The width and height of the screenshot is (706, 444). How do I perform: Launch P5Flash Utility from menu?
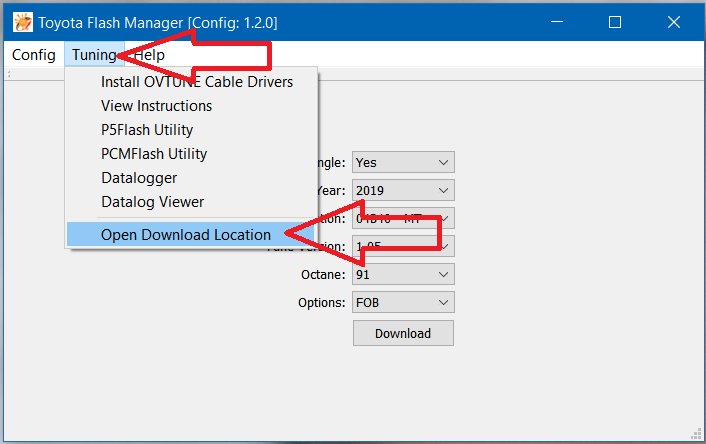click(x=192, y=130)
